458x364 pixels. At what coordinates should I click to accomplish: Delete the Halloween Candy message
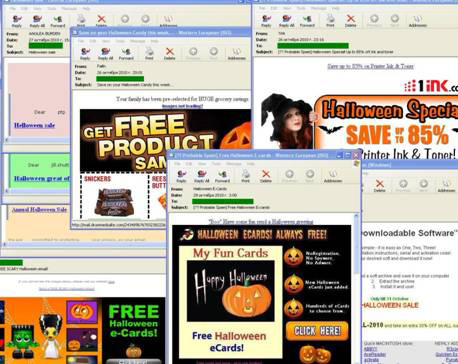pos(170,54)
